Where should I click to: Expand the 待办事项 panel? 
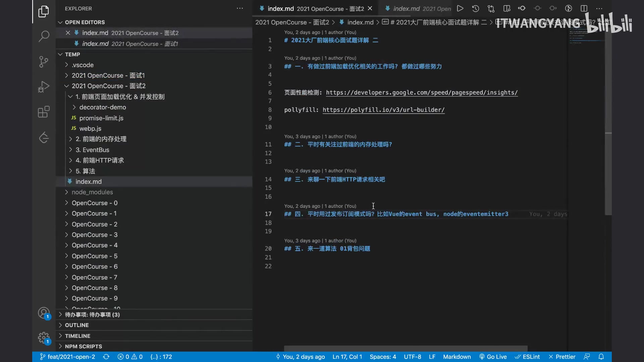coord(154,315)
